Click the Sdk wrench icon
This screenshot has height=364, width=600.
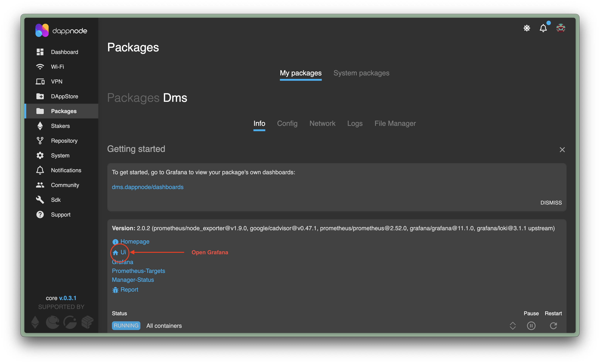pyautogui.click(x=40, y=200)
